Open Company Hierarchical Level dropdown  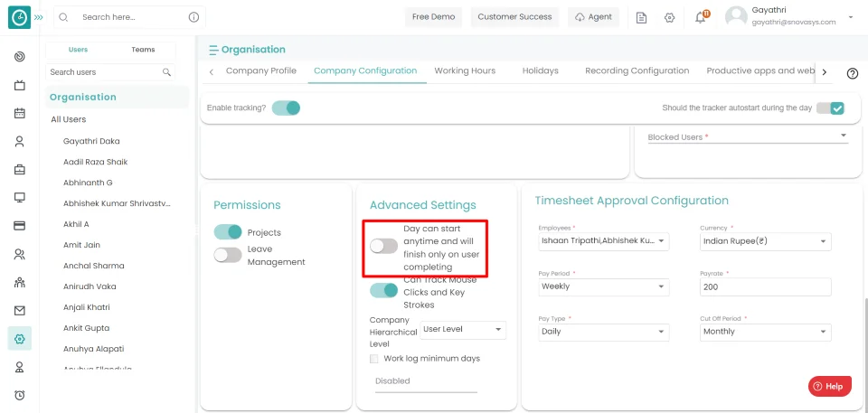[x=463, y=330]
